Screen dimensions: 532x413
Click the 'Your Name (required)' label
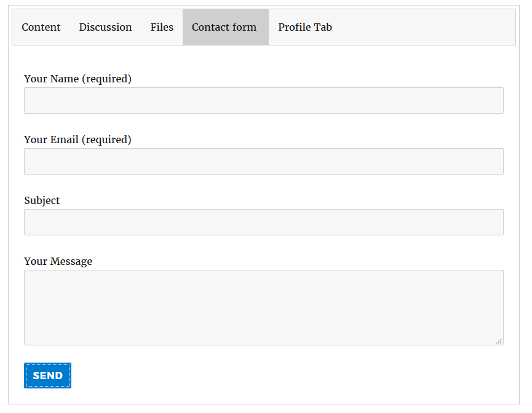point(77,79)
